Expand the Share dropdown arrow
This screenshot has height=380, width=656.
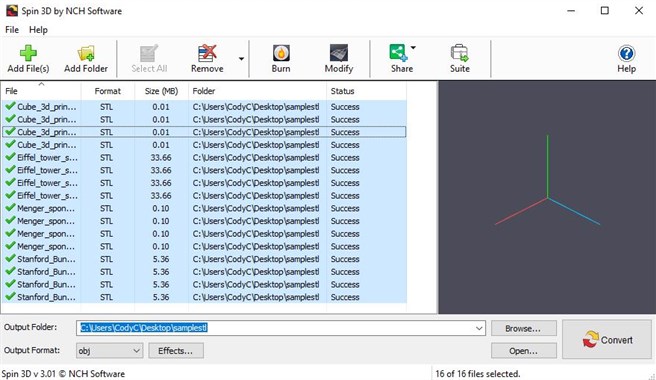(413, 47)
